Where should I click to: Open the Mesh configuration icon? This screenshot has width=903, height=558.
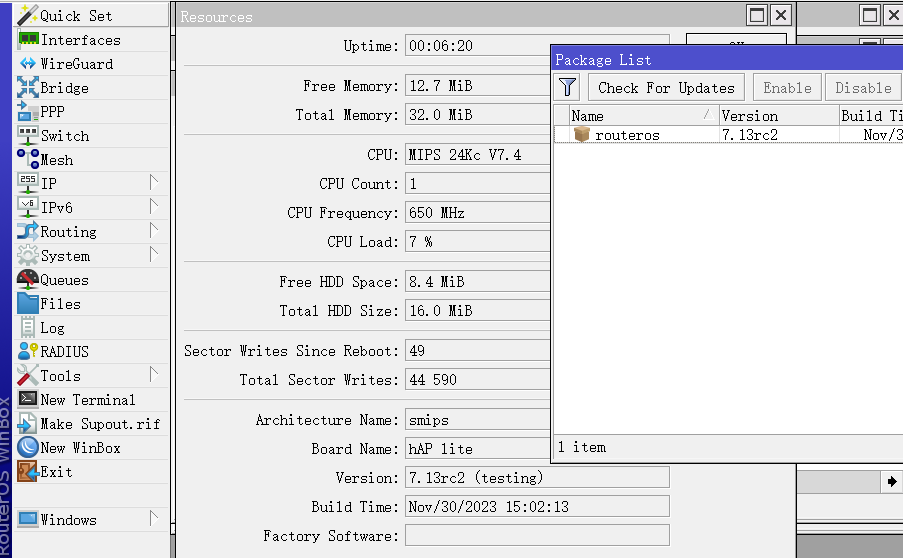click(x=27, y=160)
